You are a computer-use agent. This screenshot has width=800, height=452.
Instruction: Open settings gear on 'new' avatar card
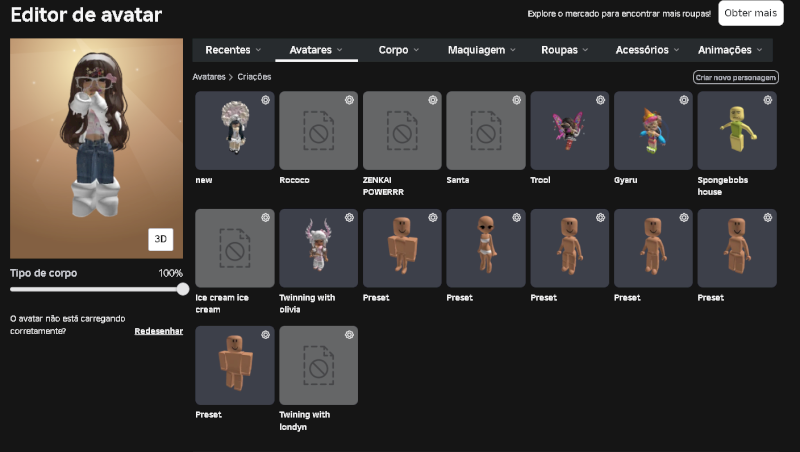(x=265, y=100)
